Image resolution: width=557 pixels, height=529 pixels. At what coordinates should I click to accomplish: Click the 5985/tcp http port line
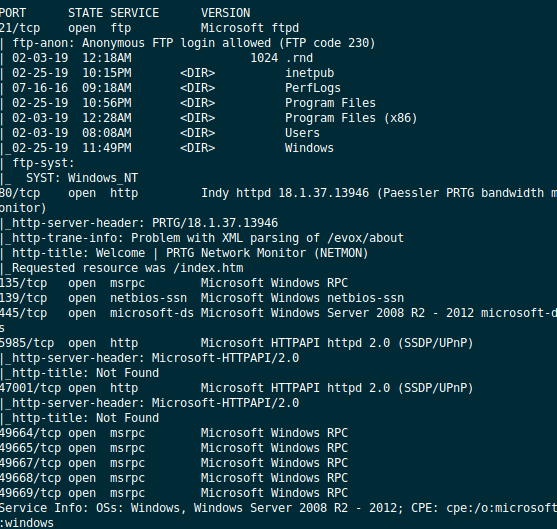tap(237, 343)
